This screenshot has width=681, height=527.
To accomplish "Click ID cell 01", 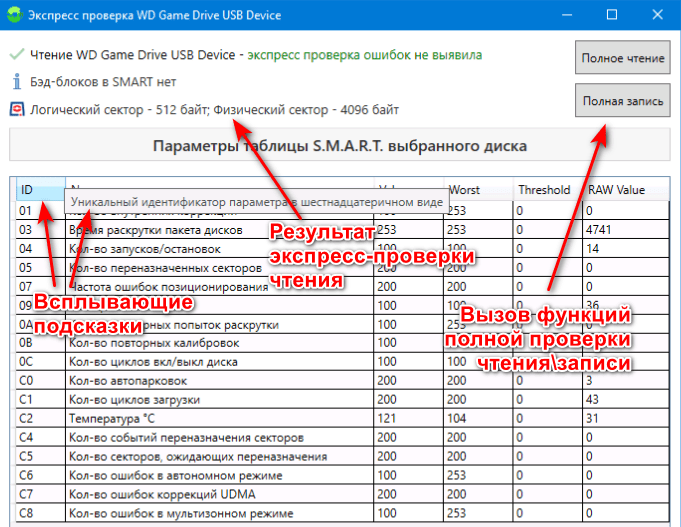I will pyautogui.click(x=41, y=211).
